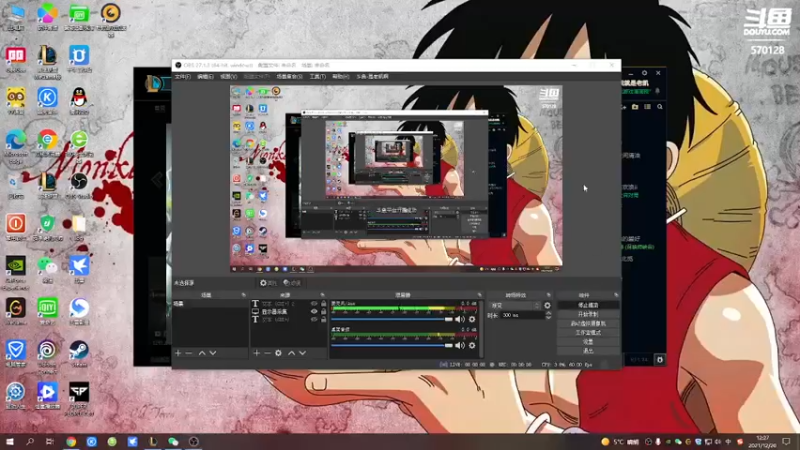Open the View menu in OBS
This screenshot has width=800, height=450.
pyautogui.click(x=228, y=77)
